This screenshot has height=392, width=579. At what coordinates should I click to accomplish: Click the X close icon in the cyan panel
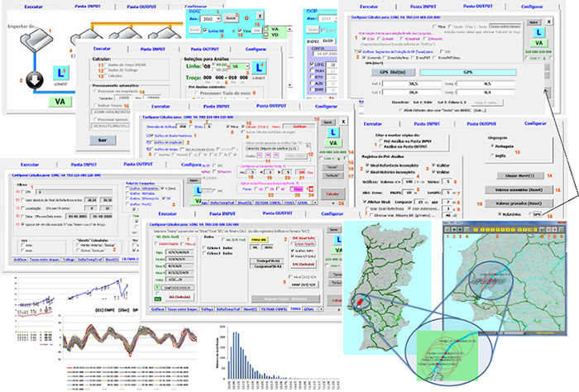click(x=260, y=17)
